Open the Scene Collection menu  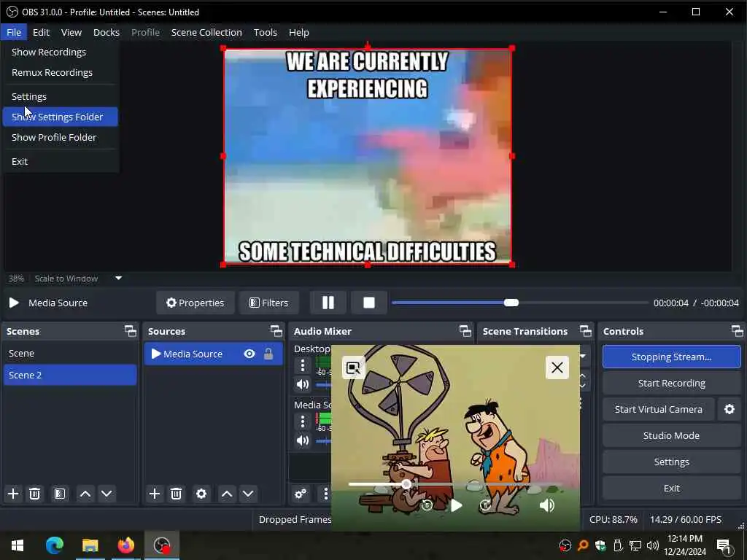click(206, 32)
